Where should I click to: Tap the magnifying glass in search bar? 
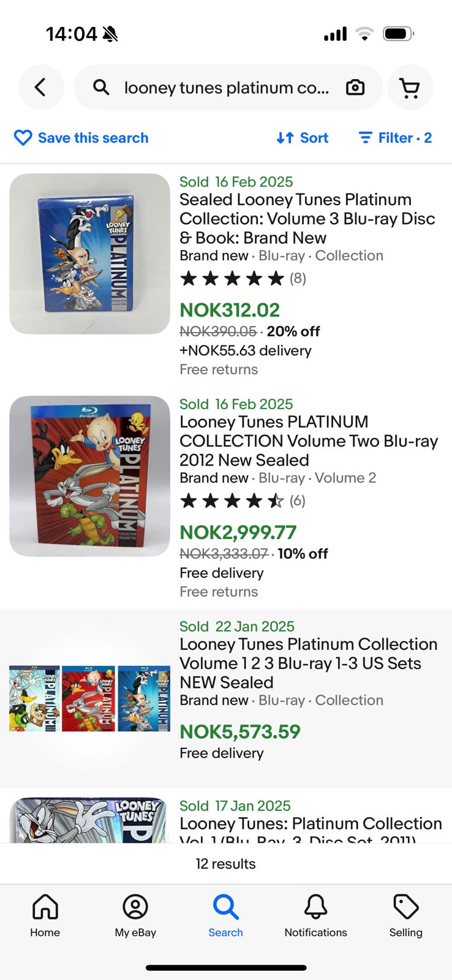click(102, 88)
